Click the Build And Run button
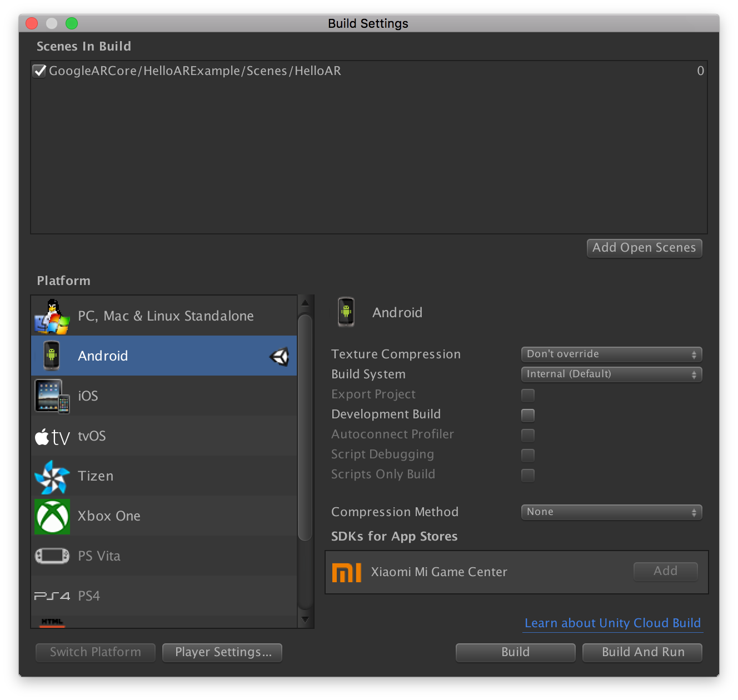This screenshot has height=700, width=738. pyautogui.click(x=642, y=652)
